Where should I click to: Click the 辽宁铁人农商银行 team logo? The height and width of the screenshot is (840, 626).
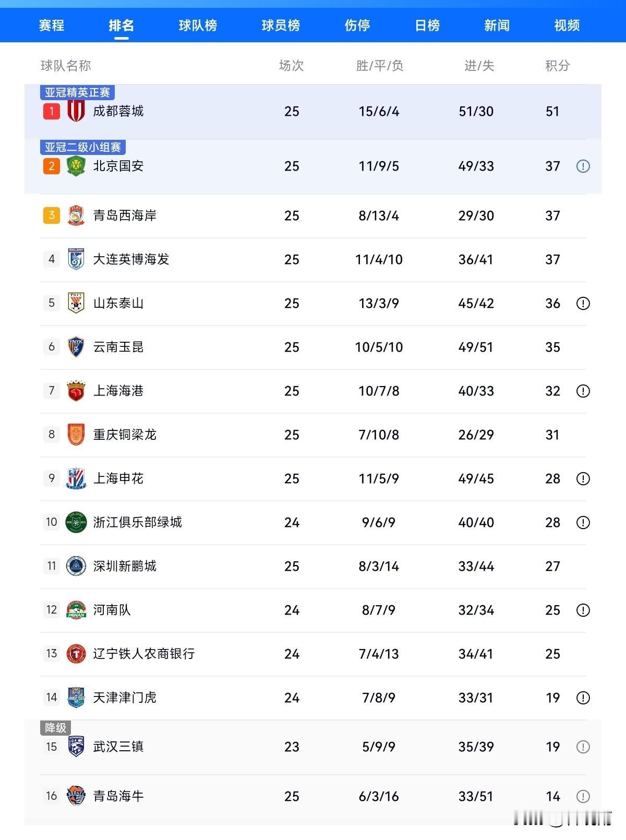(76, 654)
